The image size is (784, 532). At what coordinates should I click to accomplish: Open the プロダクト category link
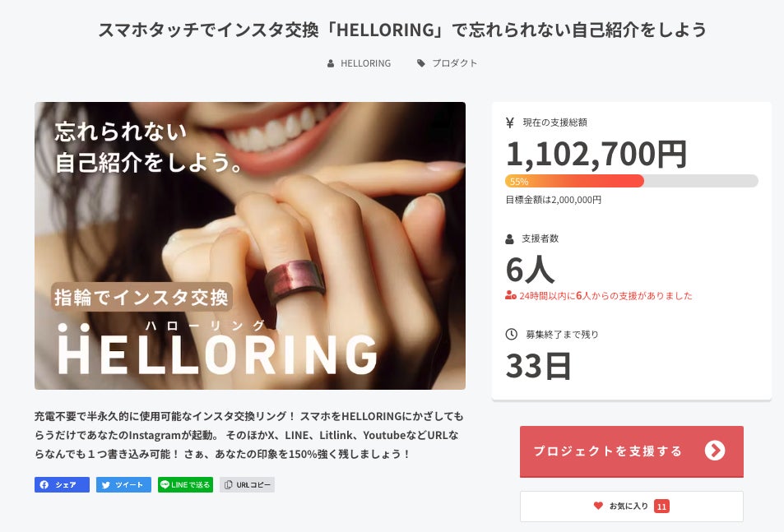454,63
